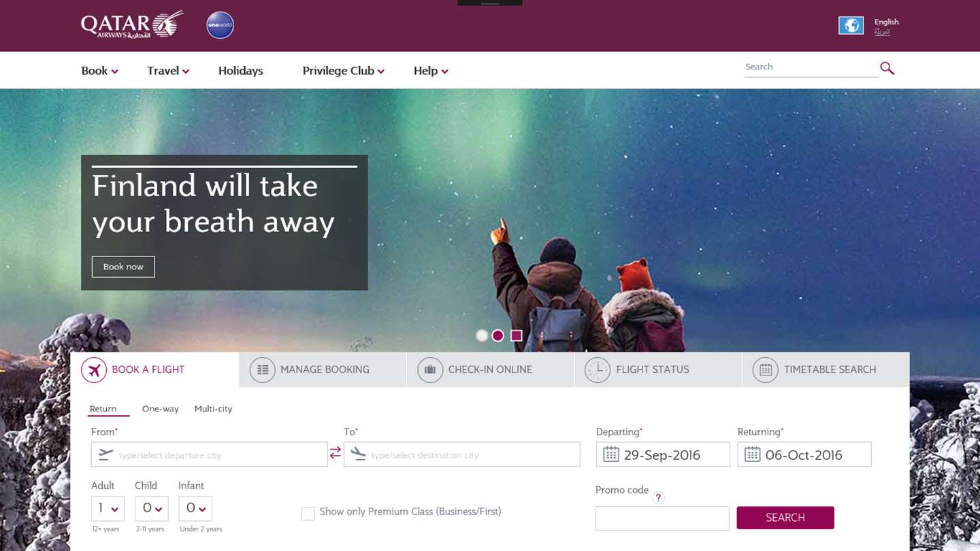Open the oneworld alliance badge
The height and width of the screenshot is (551, 980).
point(220,25)
